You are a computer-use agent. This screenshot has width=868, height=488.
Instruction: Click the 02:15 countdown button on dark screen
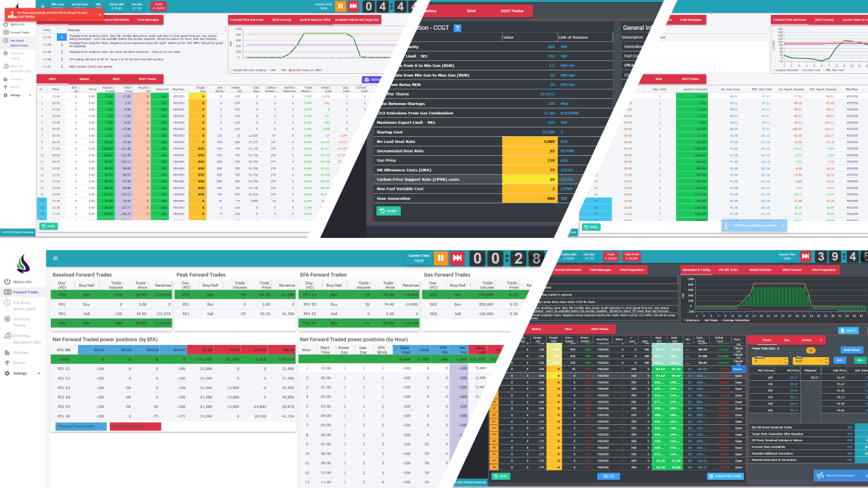pyautogui.click(x=608, y=476)
